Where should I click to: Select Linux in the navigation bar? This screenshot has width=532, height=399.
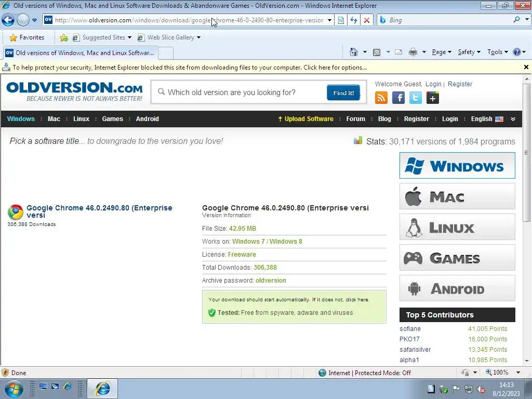(81, 119)
